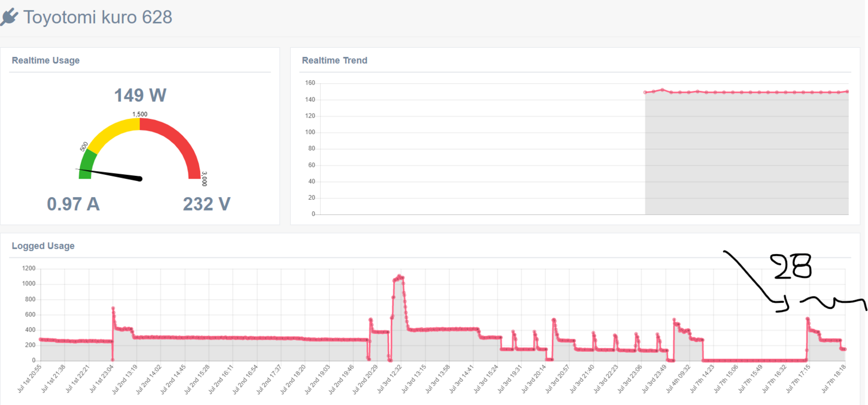Click the first data point in Realtime Trend
The image size is (868, 405).
[x=645, y=92]
